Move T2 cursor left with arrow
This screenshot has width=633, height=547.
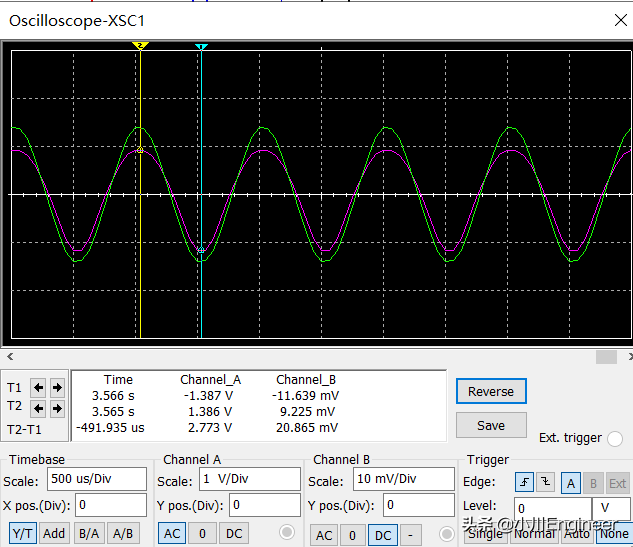pos(39,408)
